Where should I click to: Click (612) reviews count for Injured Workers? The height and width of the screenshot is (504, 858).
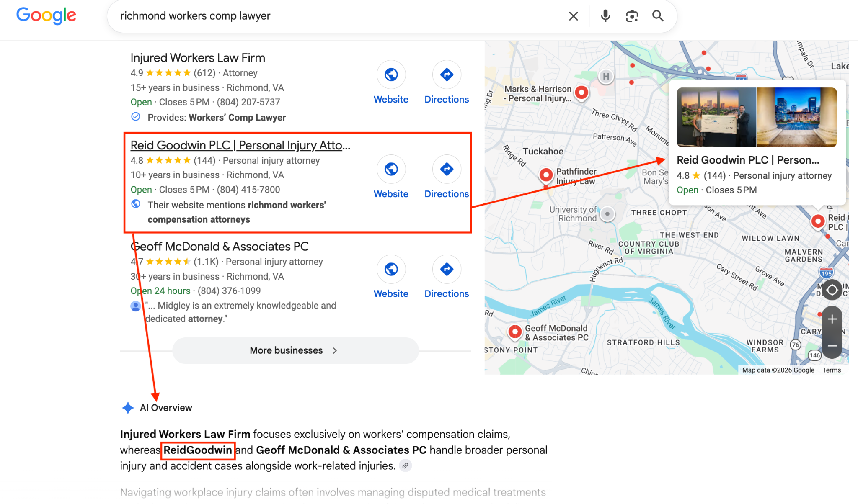pos(204,73)
